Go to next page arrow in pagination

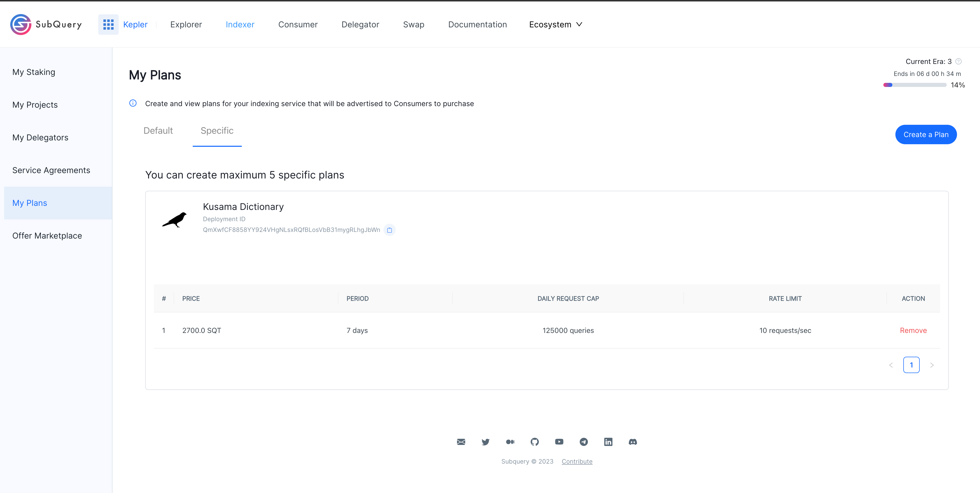pos(932,365)
